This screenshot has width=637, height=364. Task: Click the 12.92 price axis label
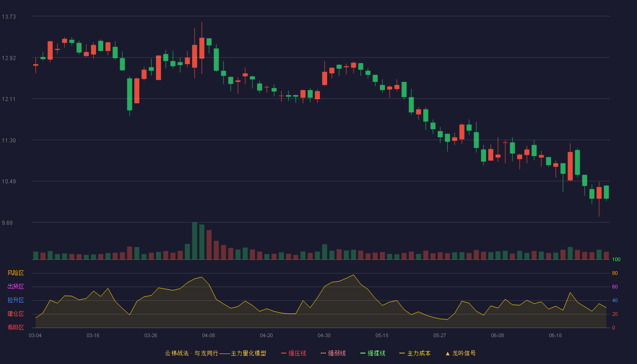(9, 58)
